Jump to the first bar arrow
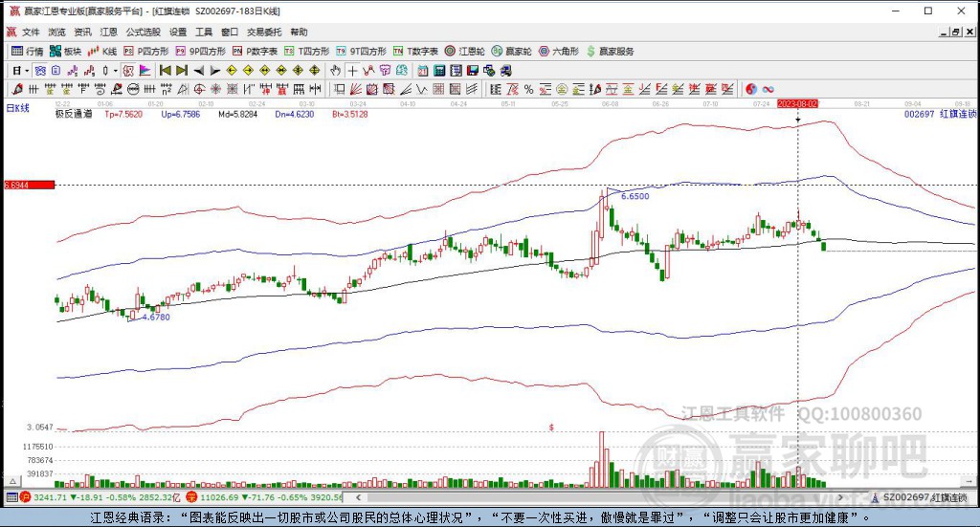Viewport: 980px width, 527px height. click(165, 70)
